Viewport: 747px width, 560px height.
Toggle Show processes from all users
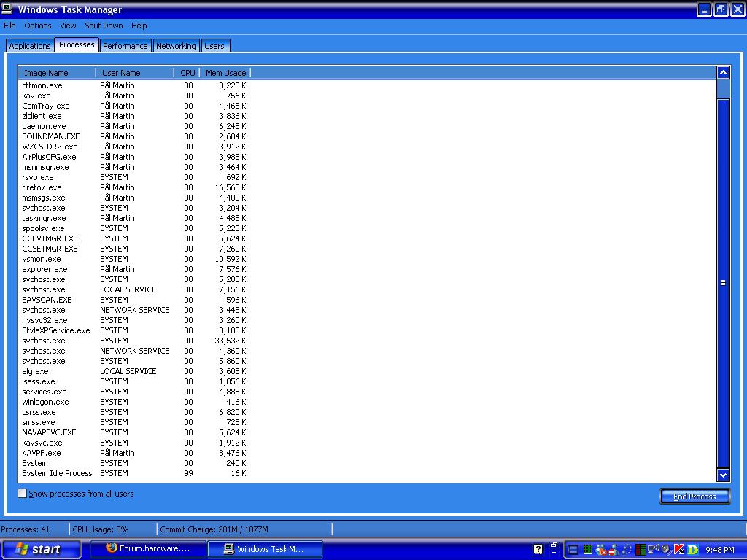pos(22,494)
